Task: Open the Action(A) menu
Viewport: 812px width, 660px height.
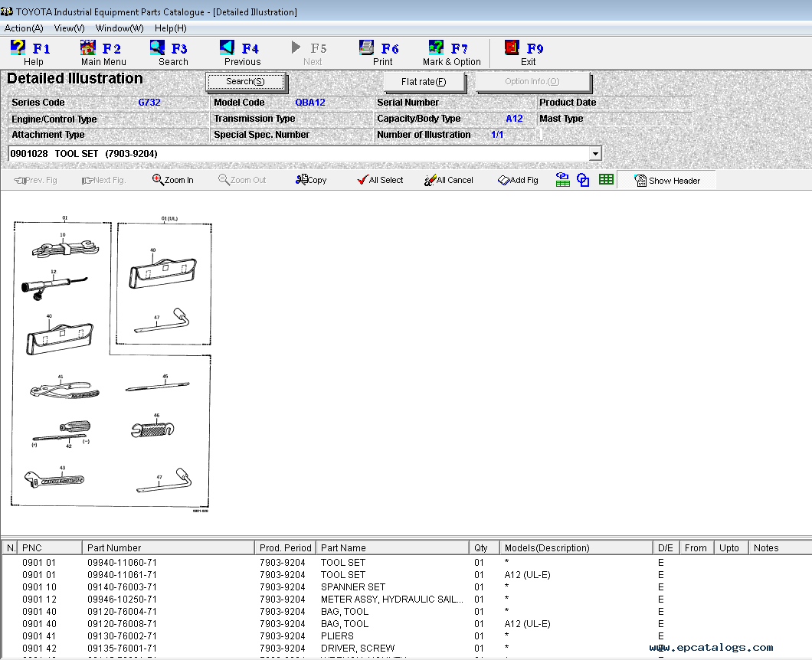Action: point(24,28)
